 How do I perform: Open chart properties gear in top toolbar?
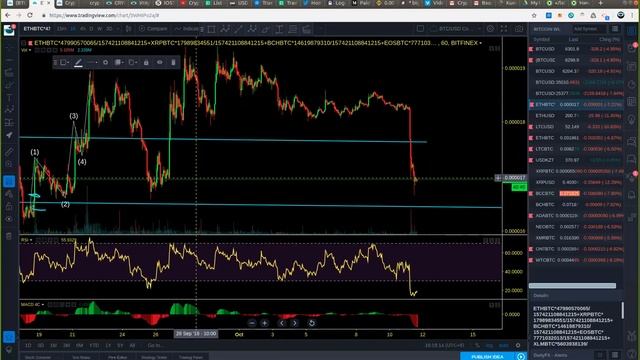point(490,29)
